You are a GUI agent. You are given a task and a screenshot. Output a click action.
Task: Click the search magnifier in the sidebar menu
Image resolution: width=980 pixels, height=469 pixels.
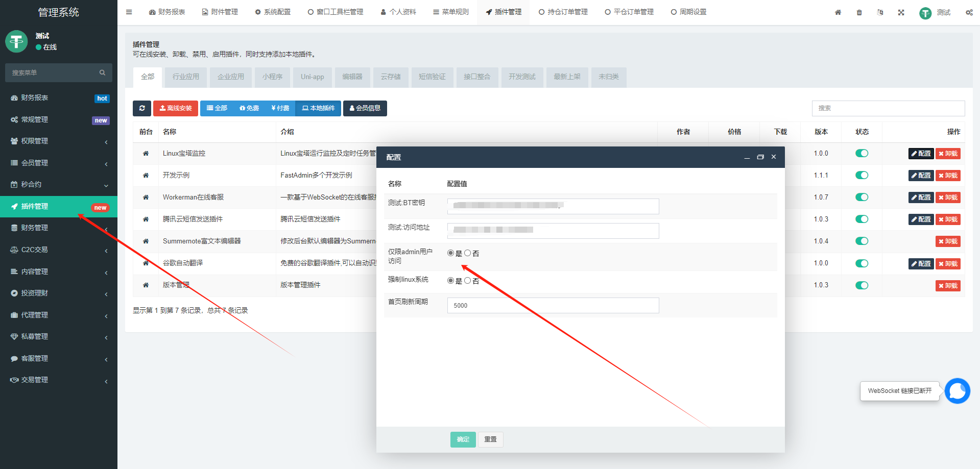point(103,73)
